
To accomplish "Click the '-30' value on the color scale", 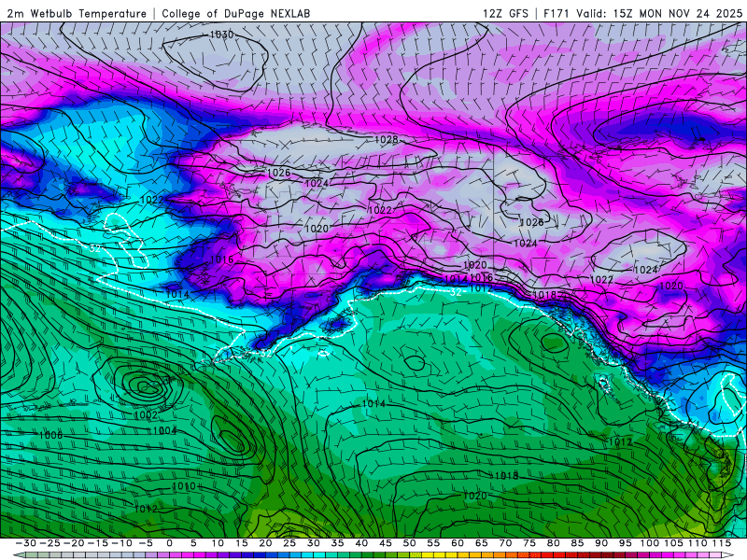I will tap(26, 543).
